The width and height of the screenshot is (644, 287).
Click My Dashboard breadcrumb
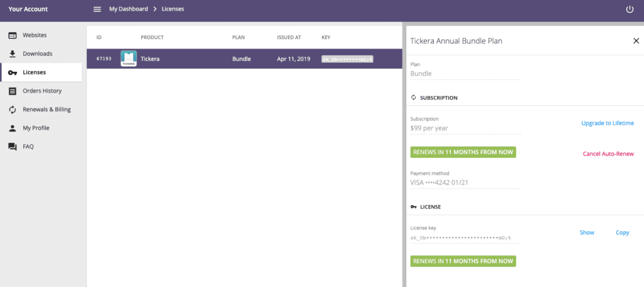[128, 9]
